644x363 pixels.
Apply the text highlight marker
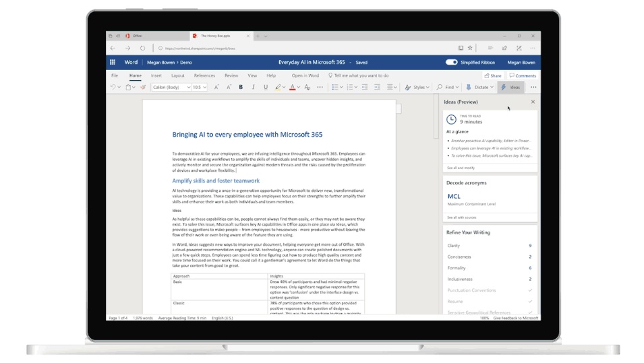point(278,88)
